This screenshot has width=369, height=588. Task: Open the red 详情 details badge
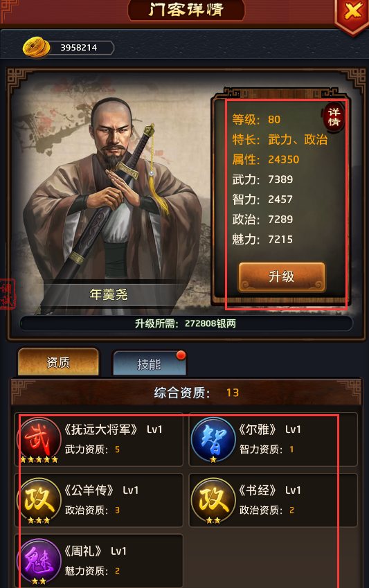coord(334,116)
